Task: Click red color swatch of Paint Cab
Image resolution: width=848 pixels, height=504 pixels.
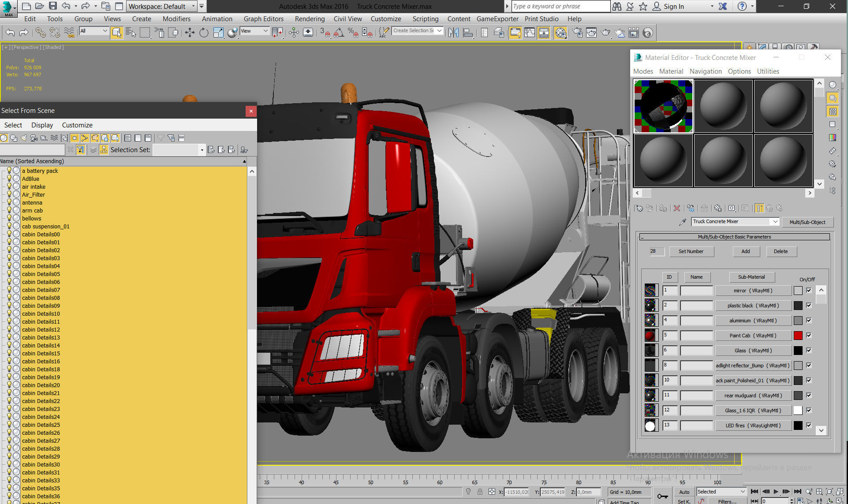Action: [x=798, y=336]
